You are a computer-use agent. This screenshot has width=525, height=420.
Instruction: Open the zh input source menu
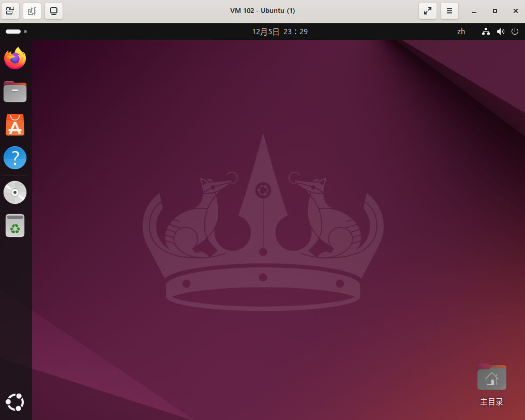point(461,32)
